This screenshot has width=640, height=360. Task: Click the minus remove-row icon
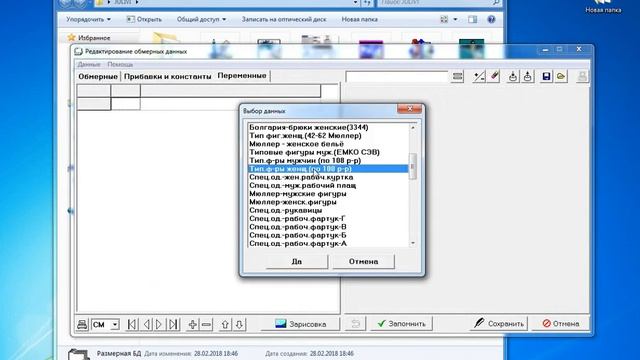coord(207,324)
